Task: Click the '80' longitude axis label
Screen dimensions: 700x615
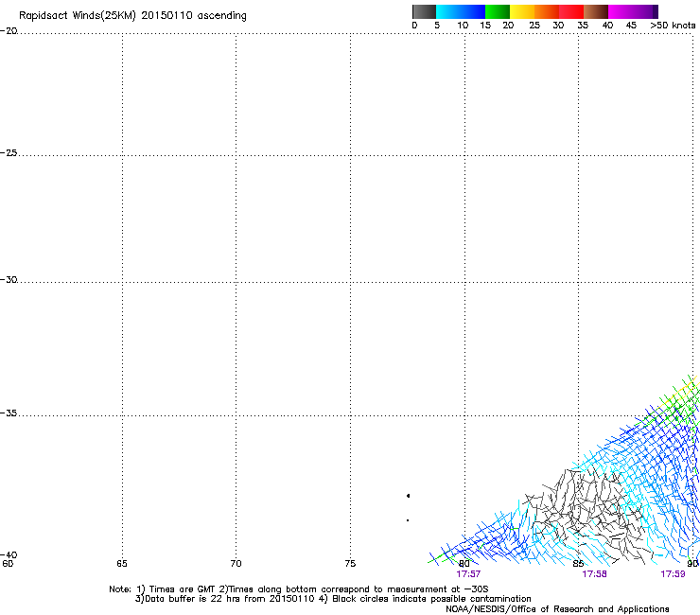Action: (464, 564)
